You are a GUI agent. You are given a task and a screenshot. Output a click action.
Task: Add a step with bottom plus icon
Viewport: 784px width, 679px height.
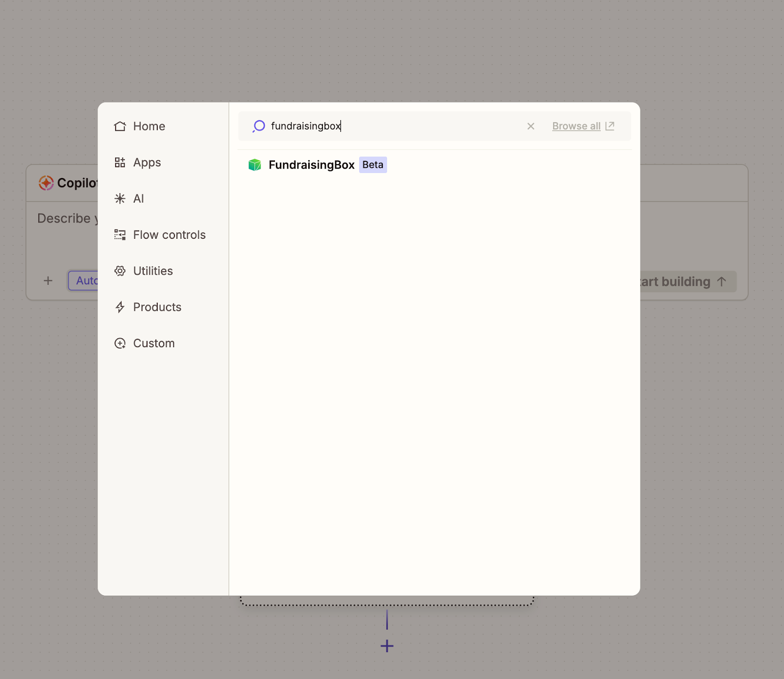(x=387, y=646)
